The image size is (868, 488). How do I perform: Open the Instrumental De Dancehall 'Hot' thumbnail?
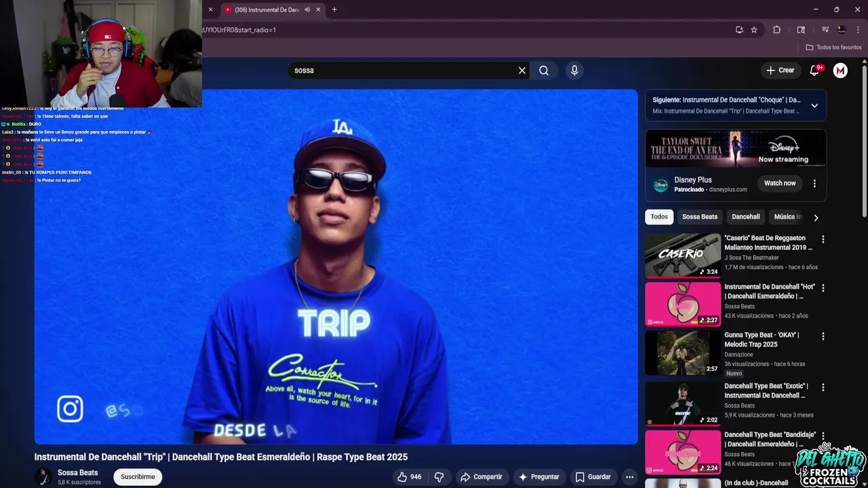(x=683, y=304)
